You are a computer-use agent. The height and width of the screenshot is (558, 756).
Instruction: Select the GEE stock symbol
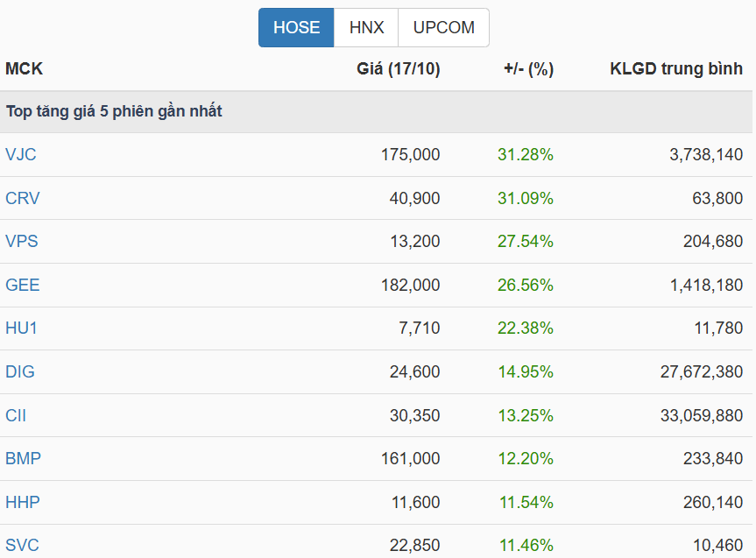click(x=23, y=285)
